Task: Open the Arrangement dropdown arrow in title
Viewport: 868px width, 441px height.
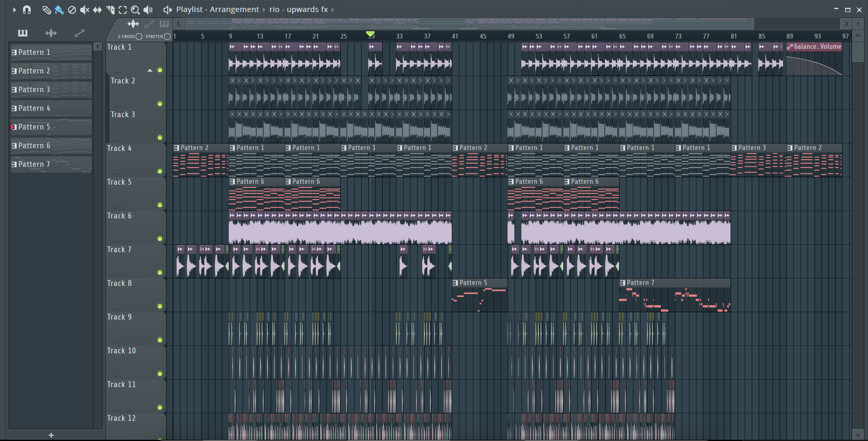Action: (264, 10)
